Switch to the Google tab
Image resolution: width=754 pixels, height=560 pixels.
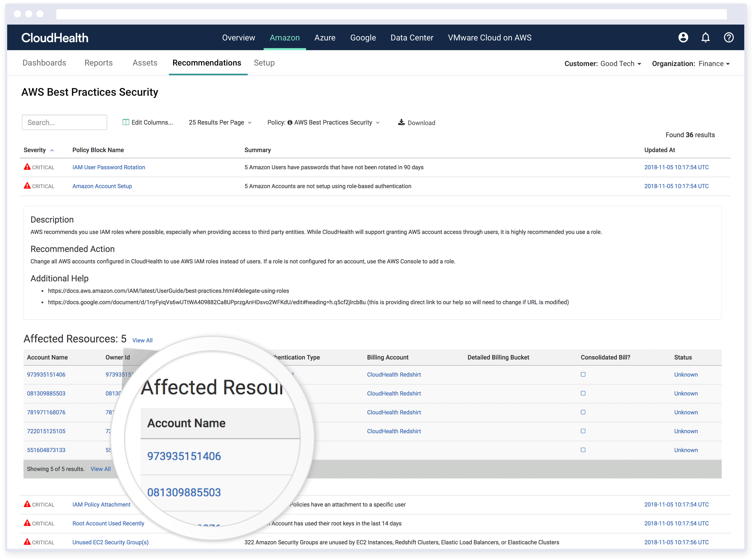pyautogui.click(x=363, y=38)
